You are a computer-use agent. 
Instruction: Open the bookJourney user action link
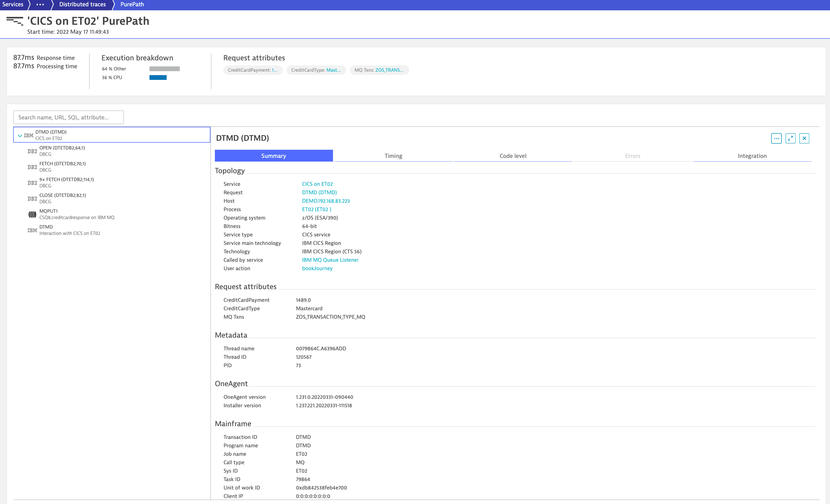click(317, 268)
